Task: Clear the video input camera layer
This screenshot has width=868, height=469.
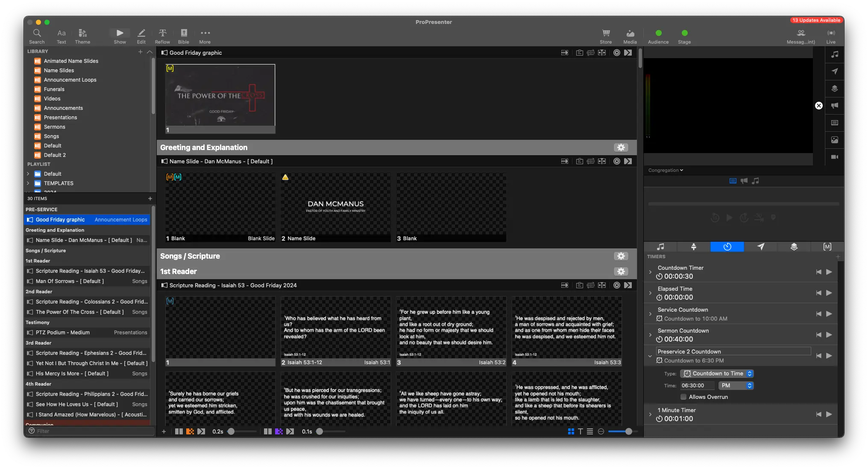Action: pos(835,157)
